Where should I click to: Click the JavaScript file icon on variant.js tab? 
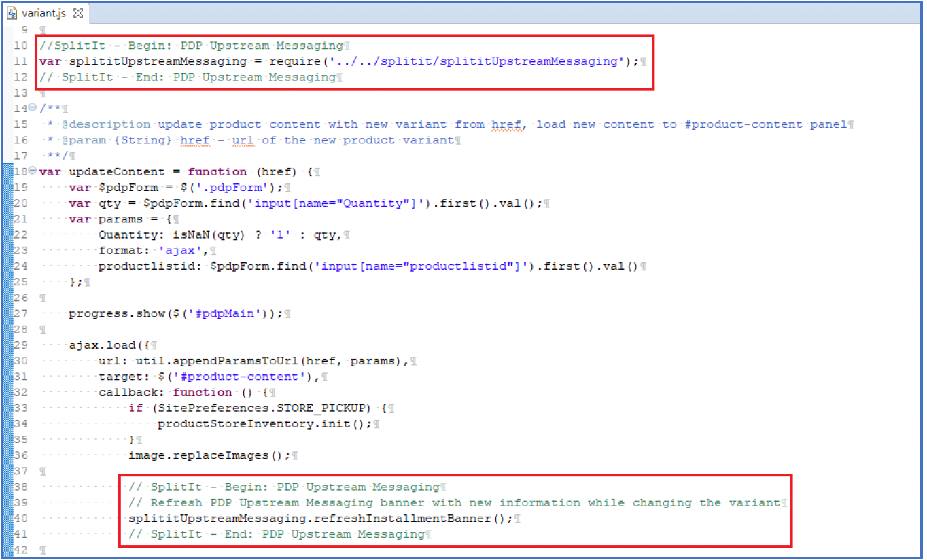pyautogui.click(x=12, y=13)
